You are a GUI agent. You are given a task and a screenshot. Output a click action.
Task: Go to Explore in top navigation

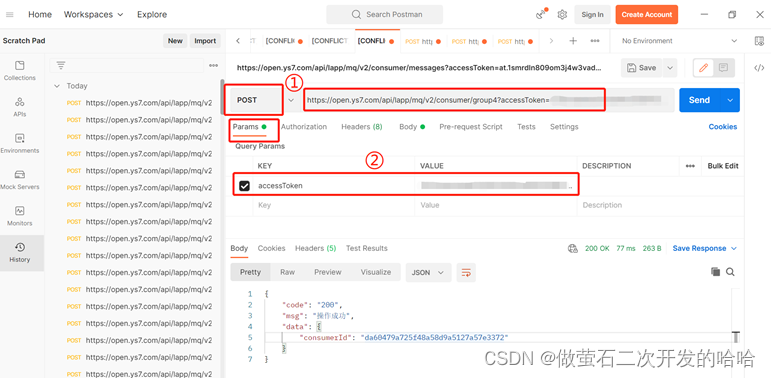click(x=152, y=15)
